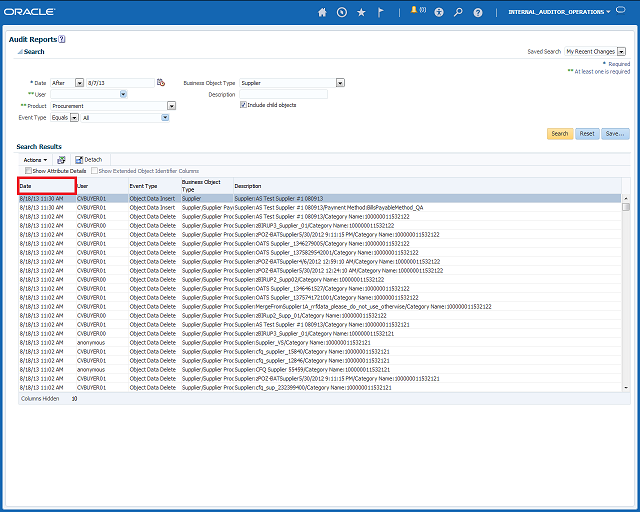This screenshot has width=640, height=512.
Task: Select row with Payment Method:BillsPayableMethod_QA
Action: click(x=320, y=207)
